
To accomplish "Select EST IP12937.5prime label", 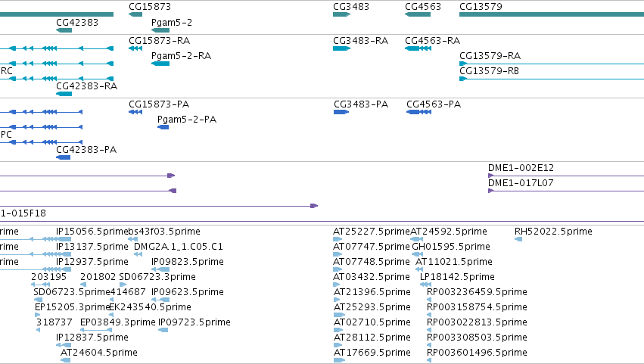I will click(x=92, y=262).
